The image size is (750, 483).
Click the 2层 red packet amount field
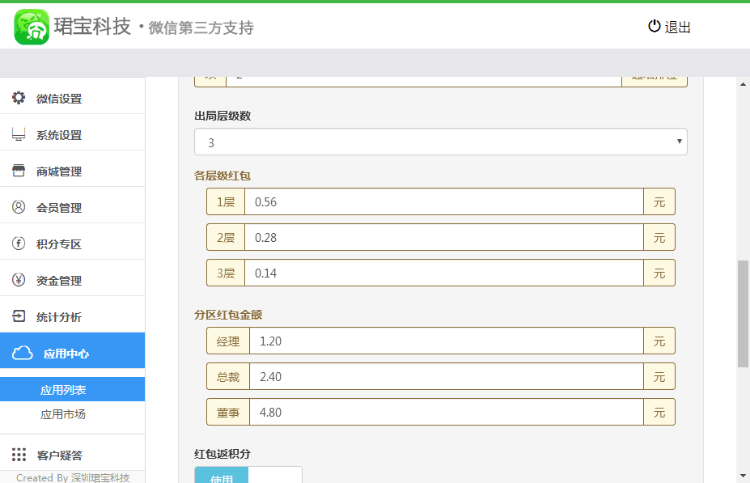[443, 238]
